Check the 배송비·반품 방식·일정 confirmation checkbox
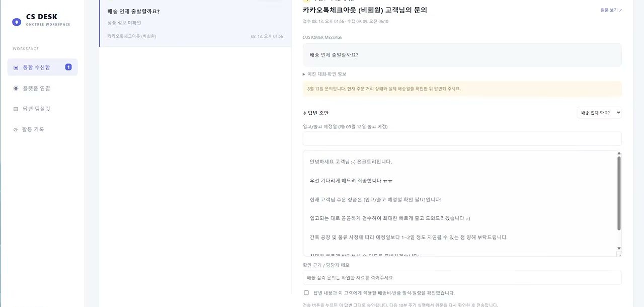Viewport: 644px width, 307px height. tap(306, 292)
